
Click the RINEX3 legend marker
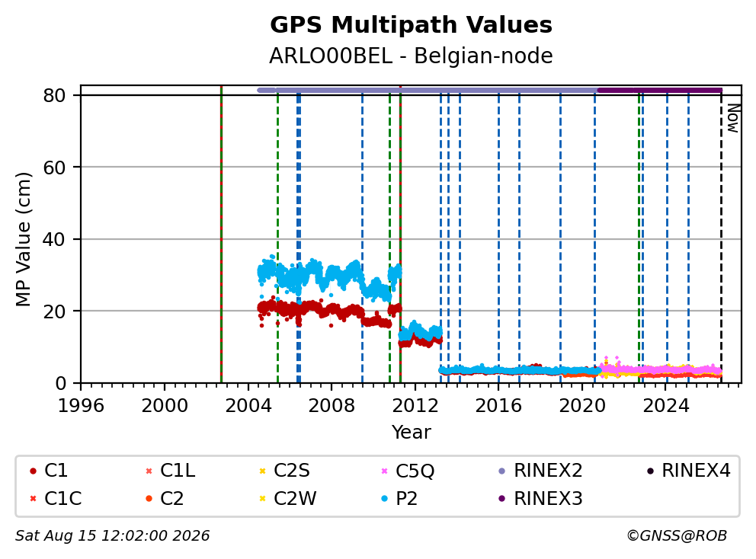click(x=502, y=499)
